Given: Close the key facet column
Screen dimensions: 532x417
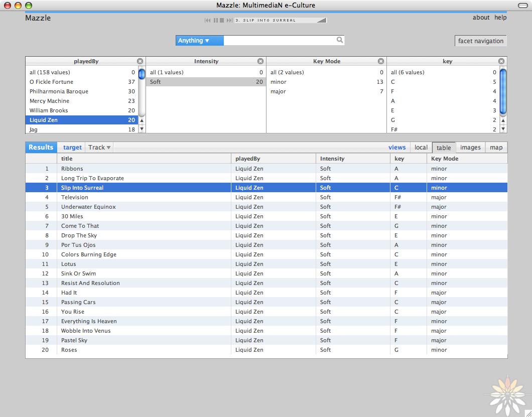Looking at the screenshot, I should 501,61.
